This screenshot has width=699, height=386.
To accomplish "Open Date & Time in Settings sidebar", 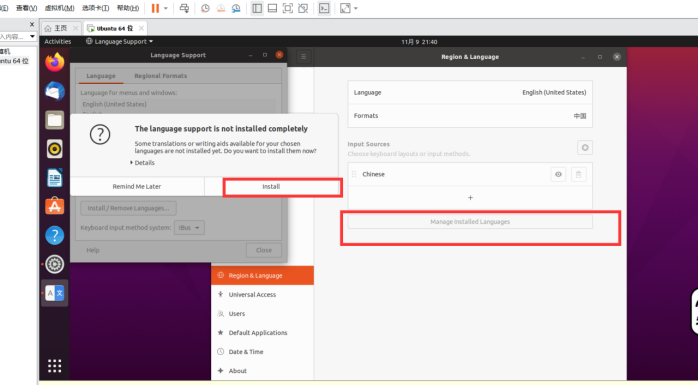I will [x=263, y=352].
